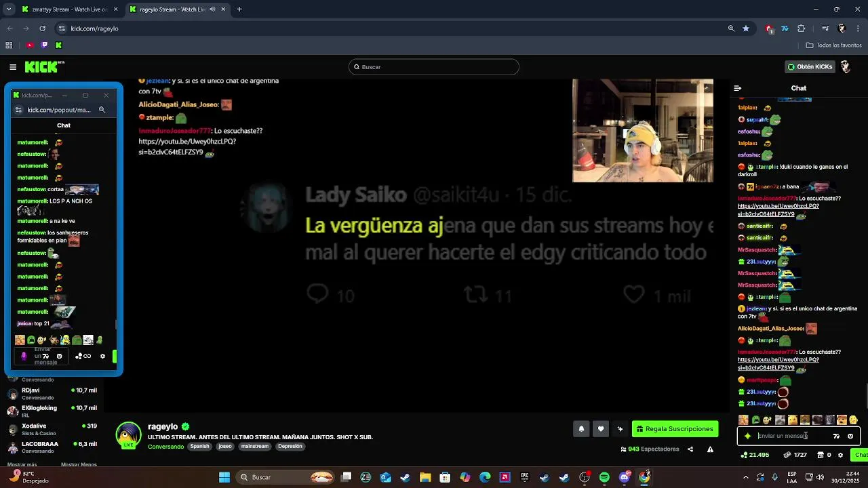Click the sparkle subscribe icon next to heart
The image size is (868, 488).
[x=620, y=428]
